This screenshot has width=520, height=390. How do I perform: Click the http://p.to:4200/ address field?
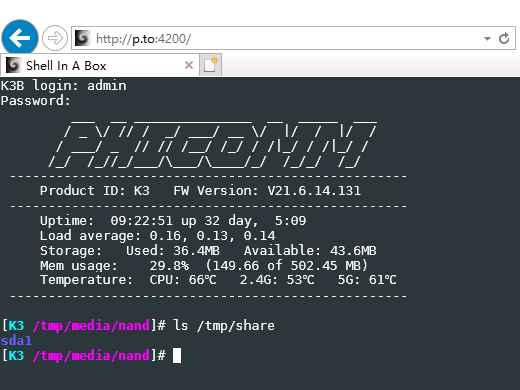point(293,38)
